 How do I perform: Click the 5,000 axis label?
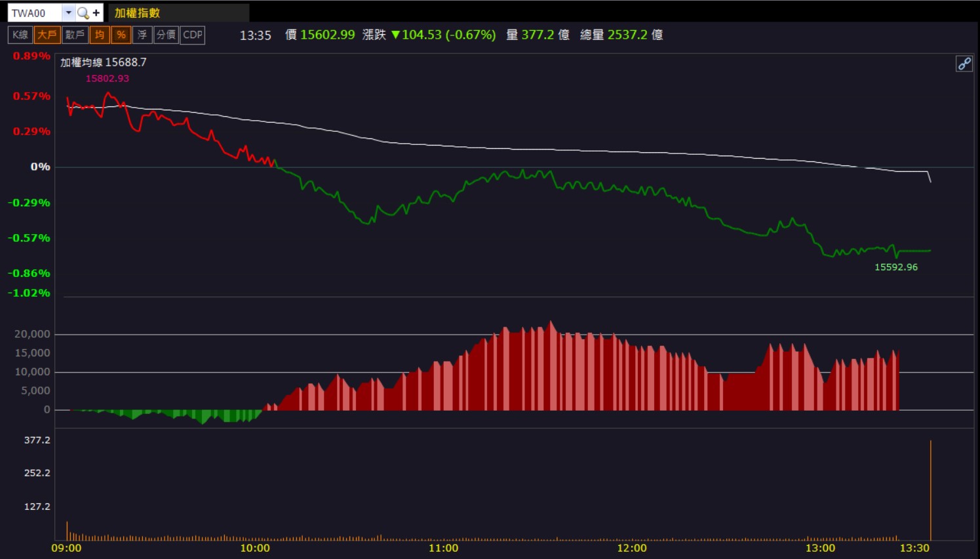click(x=35, y=391)
